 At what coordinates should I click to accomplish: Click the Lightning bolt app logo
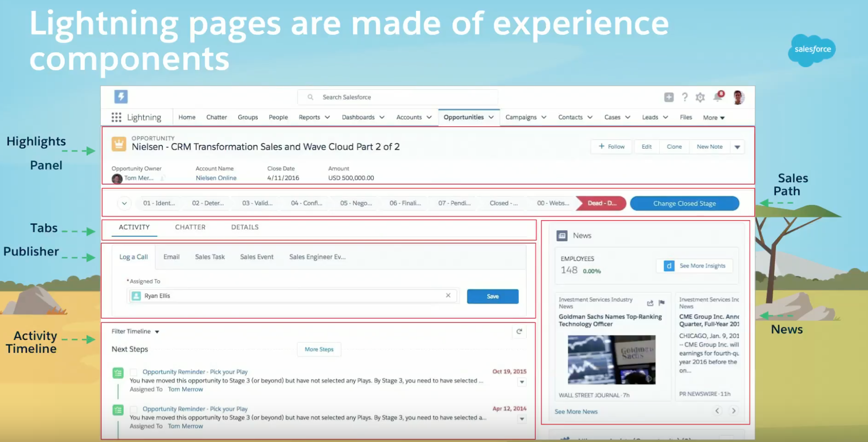[x=121, y=97]
